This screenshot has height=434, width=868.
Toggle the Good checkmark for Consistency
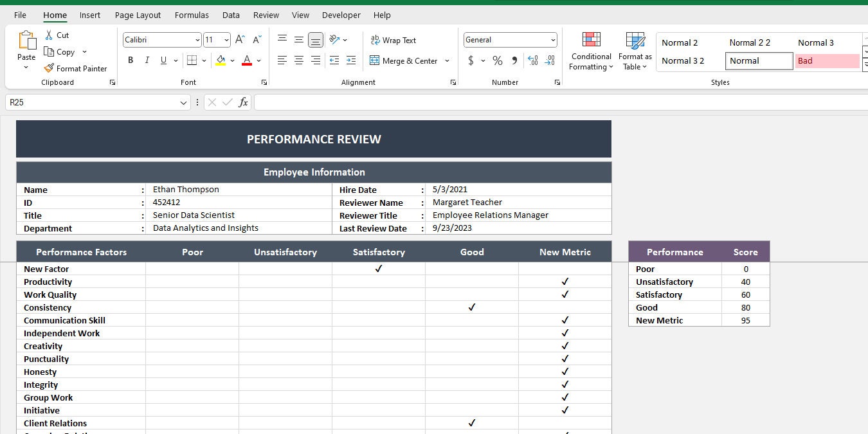click(x=471, y=307)
